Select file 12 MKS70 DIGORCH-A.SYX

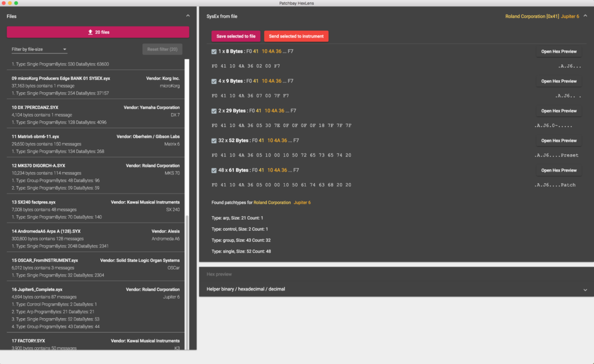tap(96, 177)
